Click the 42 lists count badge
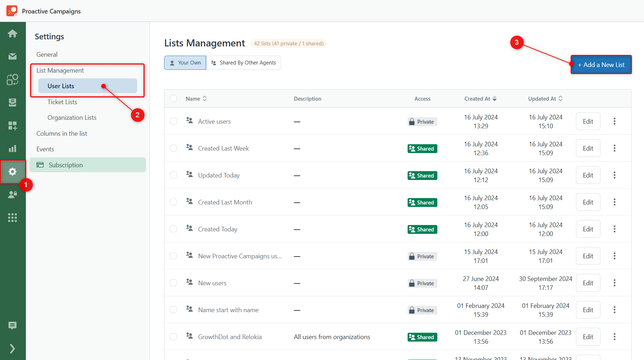Viewport: 644px width, 360px height. point(289,43)
